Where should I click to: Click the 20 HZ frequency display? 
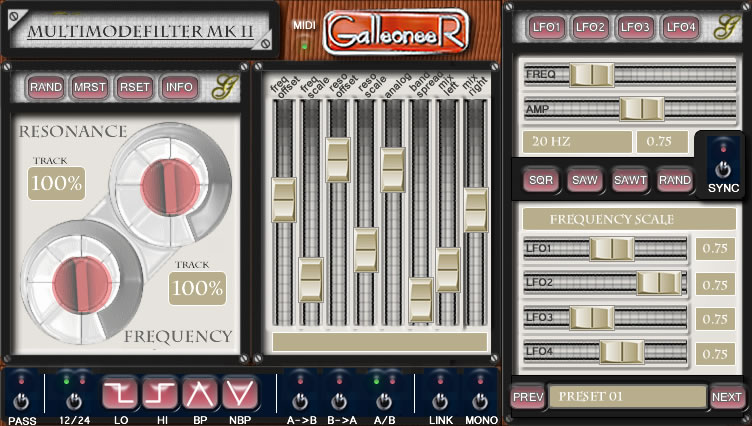tap(577, 142)
